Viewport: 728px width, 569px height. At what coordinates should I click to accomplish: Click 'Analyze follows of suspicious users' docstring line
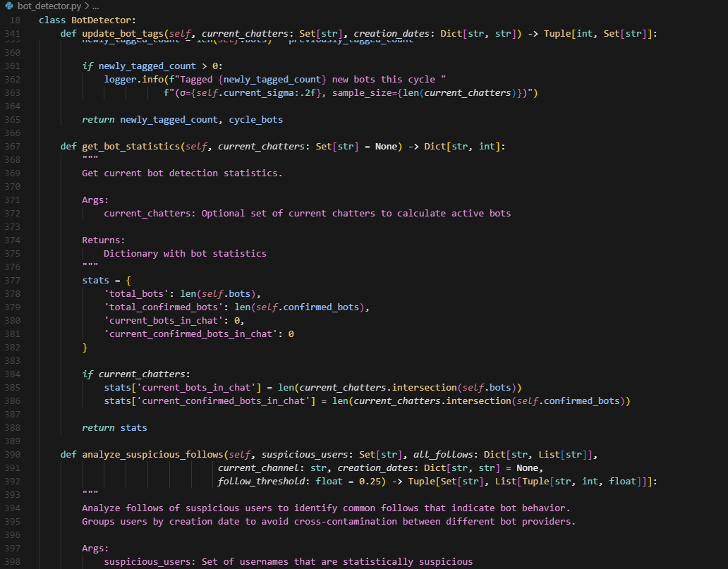(x=326, y=508)
